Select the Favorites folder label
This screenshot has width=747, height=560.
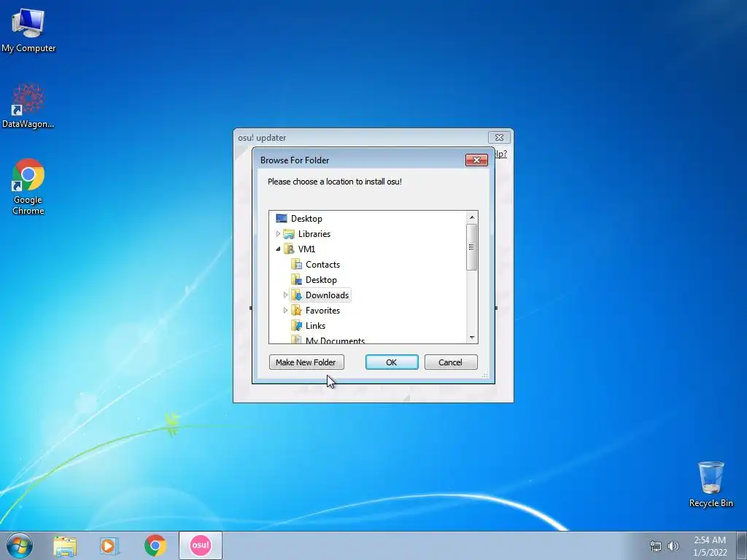[322, 311]
